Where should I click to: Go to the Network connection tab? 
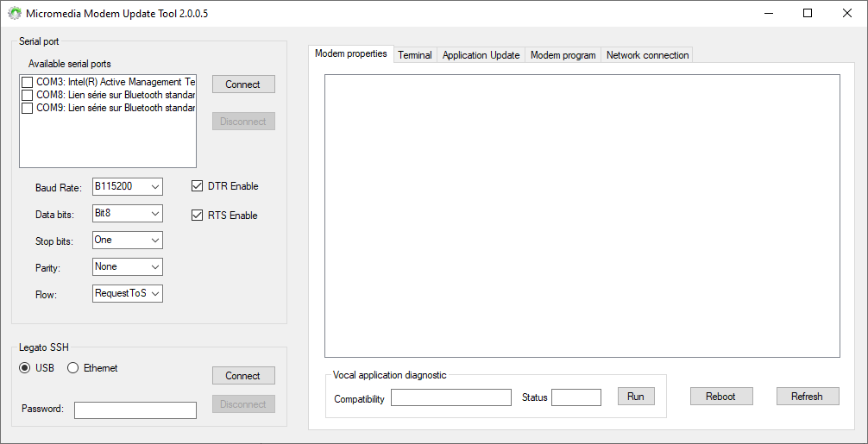(647, 55)
